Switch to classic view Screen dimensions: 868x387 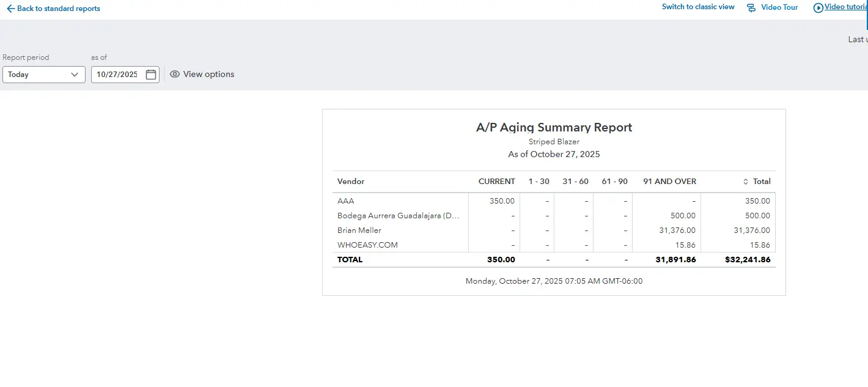tap(698, 7)
